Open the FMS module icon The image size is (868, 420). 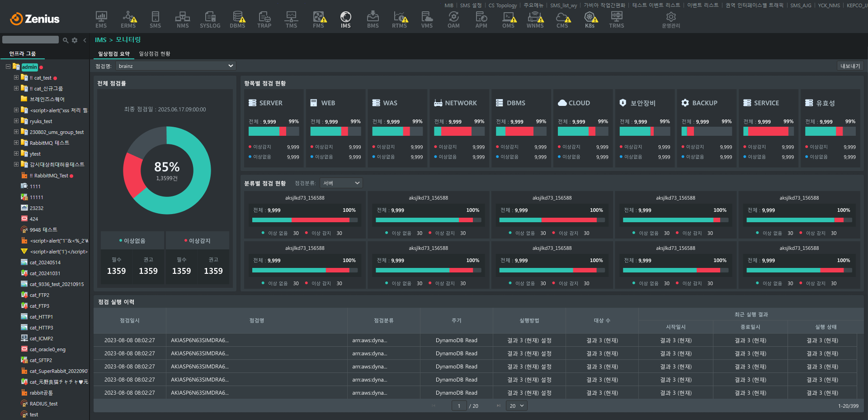click(x=319, y=19)
